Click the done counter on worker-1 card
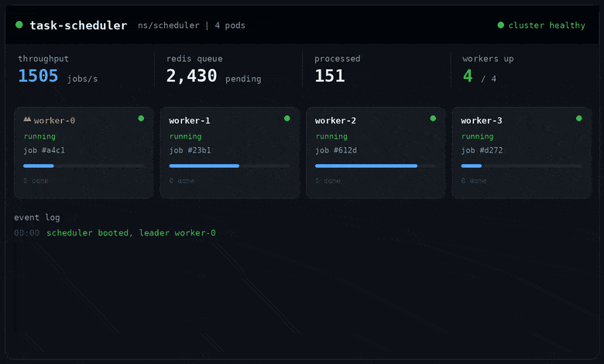The height and width of the screenshot is (364, 604). pyautogui.click(x=182, y=180)
